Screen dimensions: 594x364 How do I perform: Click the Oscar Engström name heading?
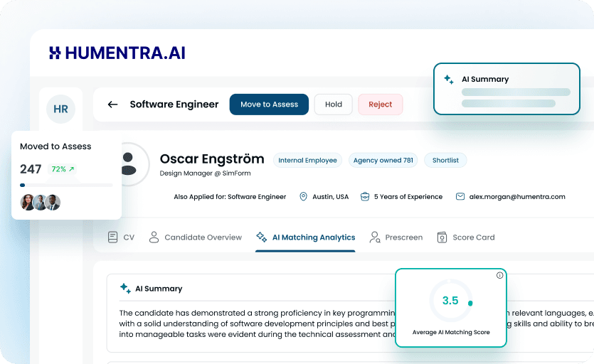tap(212, 159)
